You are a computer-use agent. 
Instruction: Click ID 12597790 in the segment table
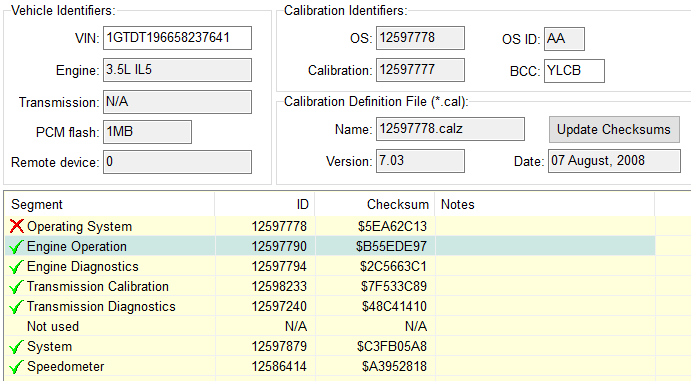coord(279,246)
